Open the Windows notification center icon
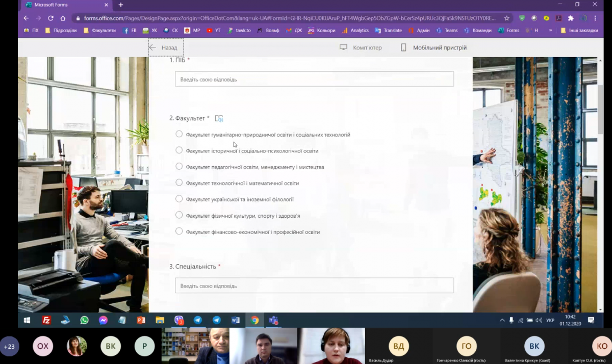Image resolution: width=612 pixels, height=364 pixels. click(x=591, y=320)
